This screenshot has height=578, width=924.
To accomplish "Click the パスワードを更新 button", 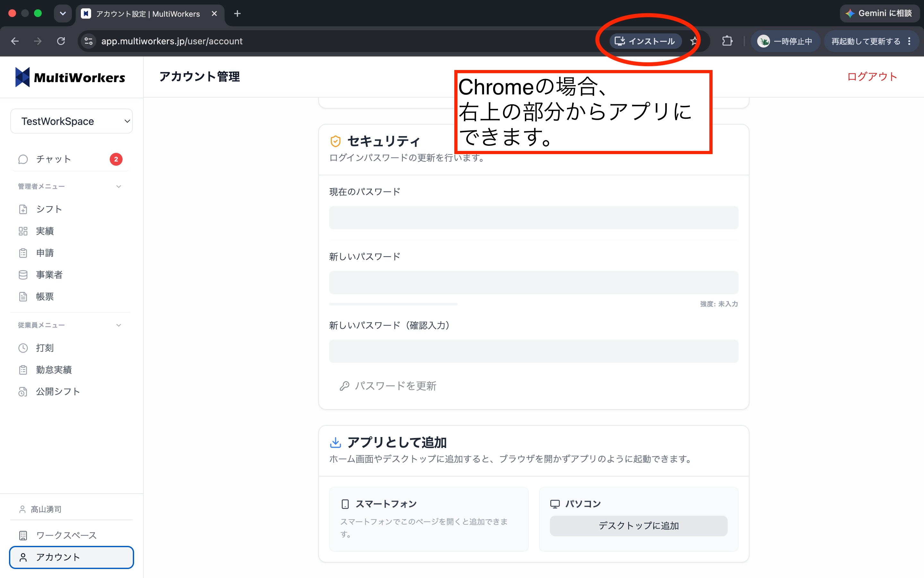I will coord(388,386).
